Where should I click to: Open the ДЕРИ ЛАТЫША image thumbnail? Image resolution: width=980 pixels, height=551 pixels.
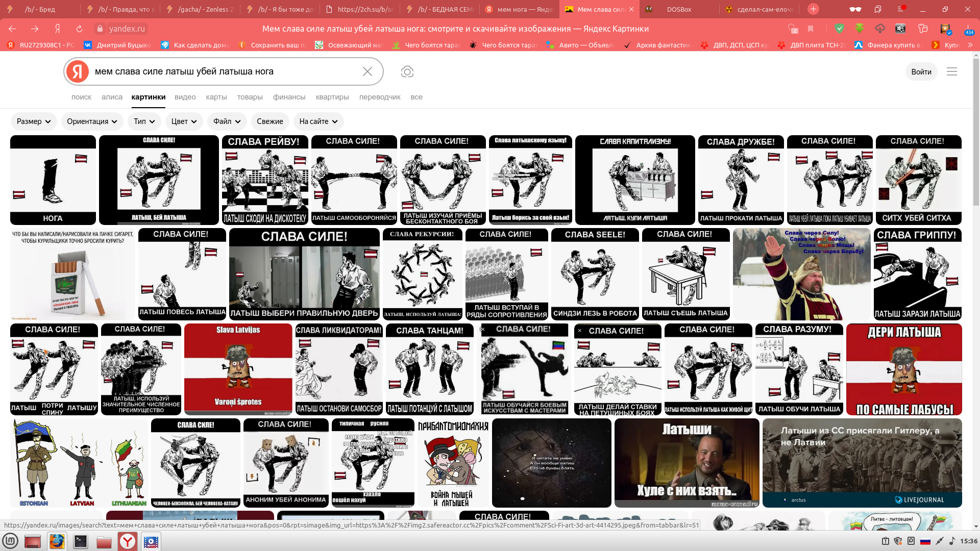point(903,369)
